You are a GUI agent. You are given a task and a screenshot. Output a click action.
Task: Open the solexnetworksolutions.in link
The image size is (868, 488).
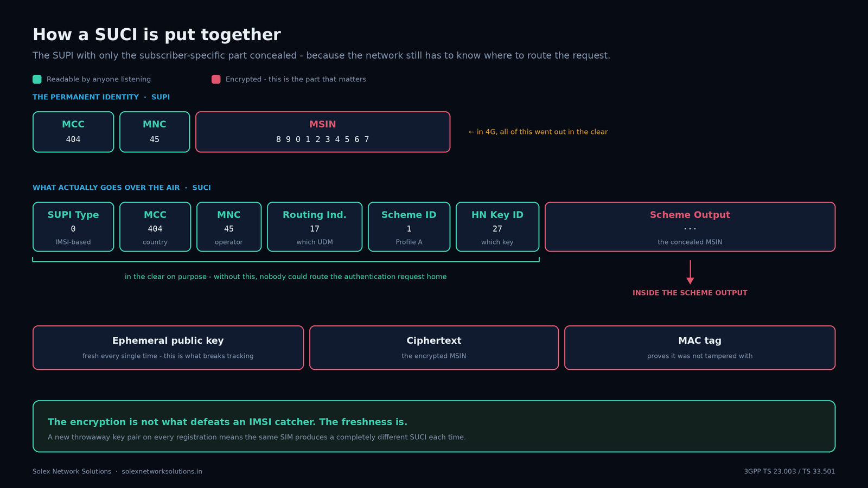point(162,472)
